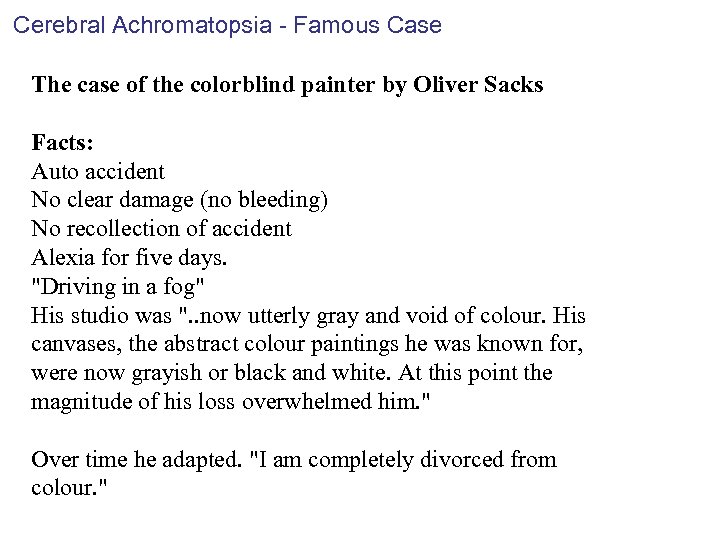Click the 'Facts:' heading

pyautogui.click(x=63, y=141)
